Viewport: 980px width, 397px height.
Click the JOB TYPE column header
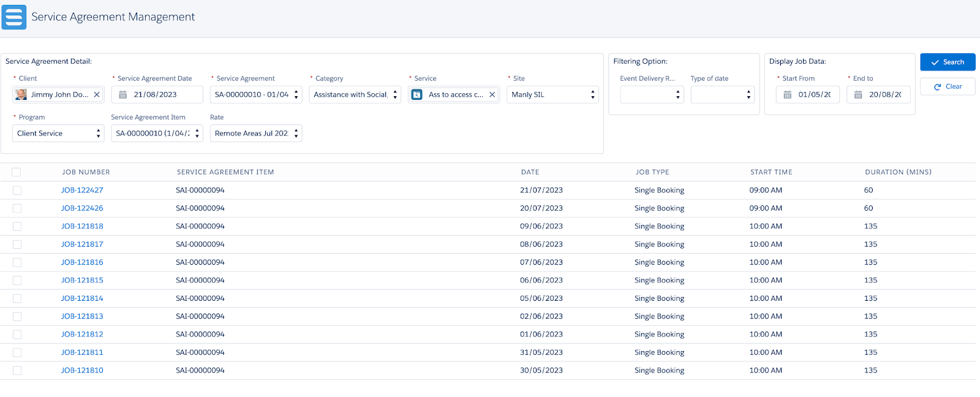652,172
